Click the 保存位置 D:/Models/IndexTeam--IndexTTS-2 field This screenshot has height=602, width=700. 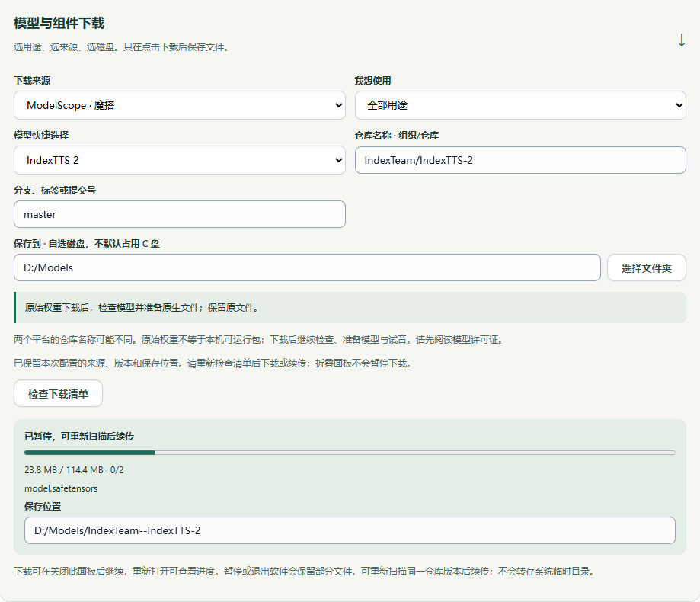coord(350,530)
